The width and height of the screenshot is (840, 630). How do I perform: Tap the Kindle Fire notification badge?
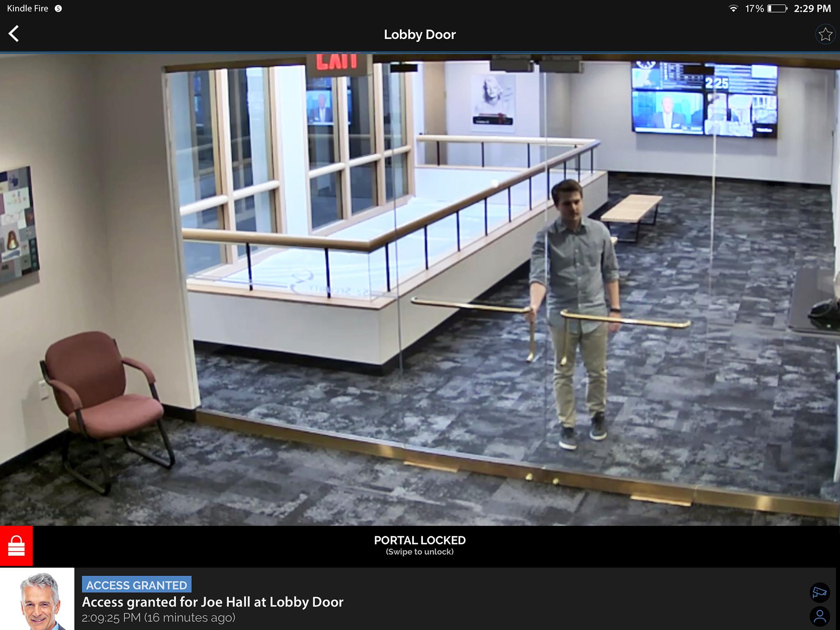(58, 9)
